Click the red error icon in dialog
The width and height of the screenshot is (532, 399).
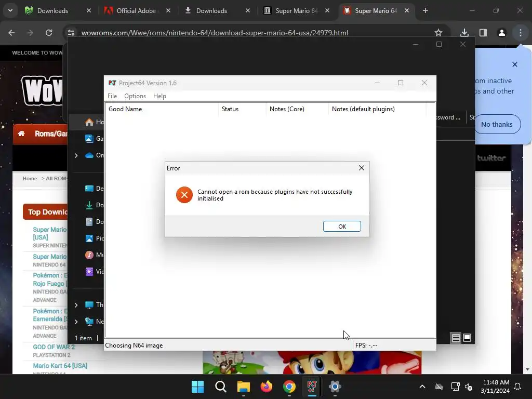(x=184, y=195)
